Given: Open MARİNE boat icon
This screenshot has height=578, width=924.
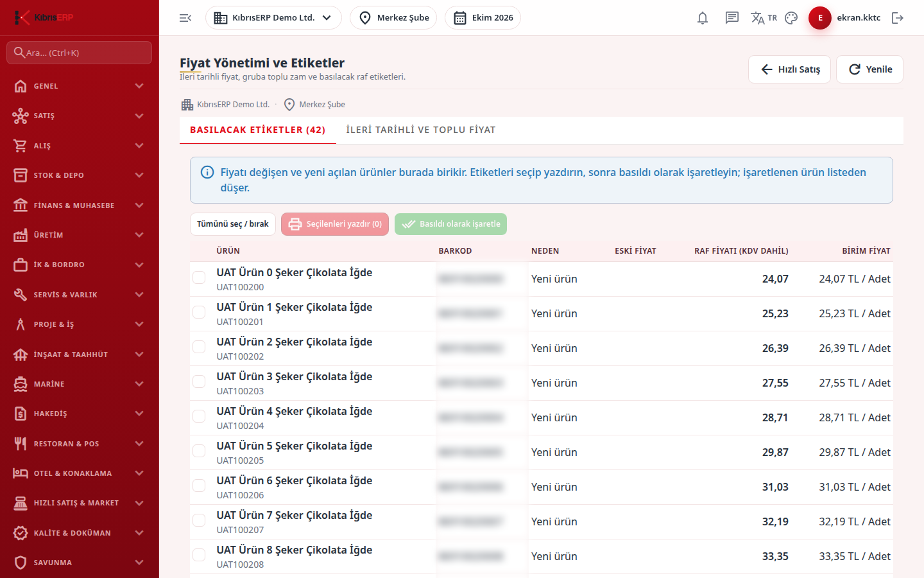Looking at the screenshot, I should pos(21,384).
